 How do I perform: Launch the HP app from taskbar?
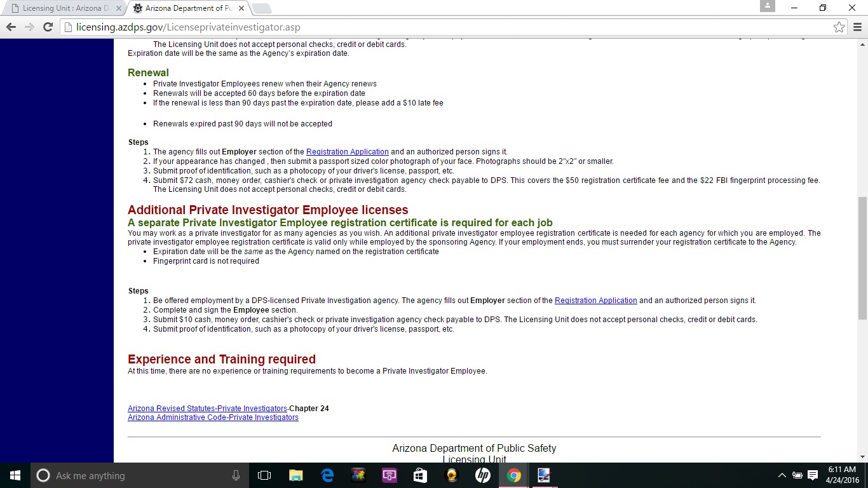click(482, 475)
